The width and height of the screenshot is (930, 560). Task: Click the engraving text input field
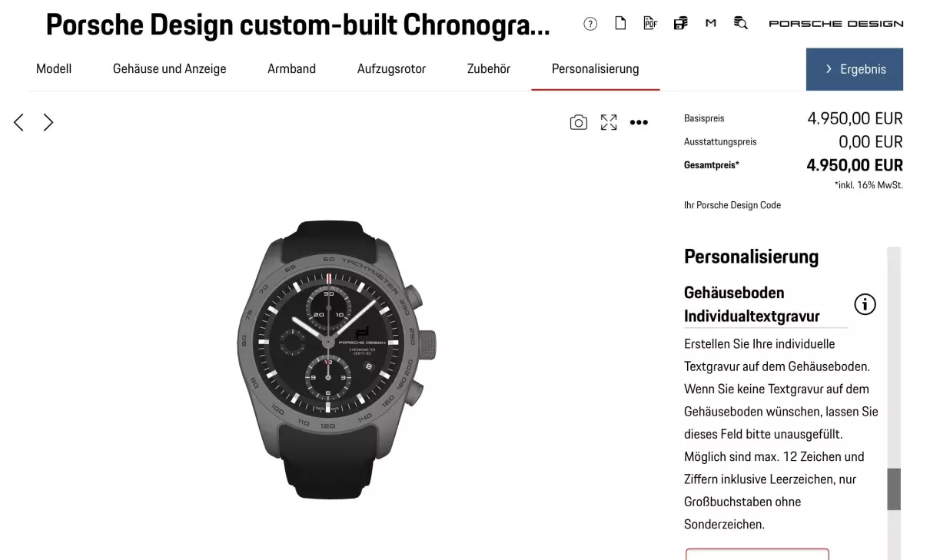(x=757, y=554)
